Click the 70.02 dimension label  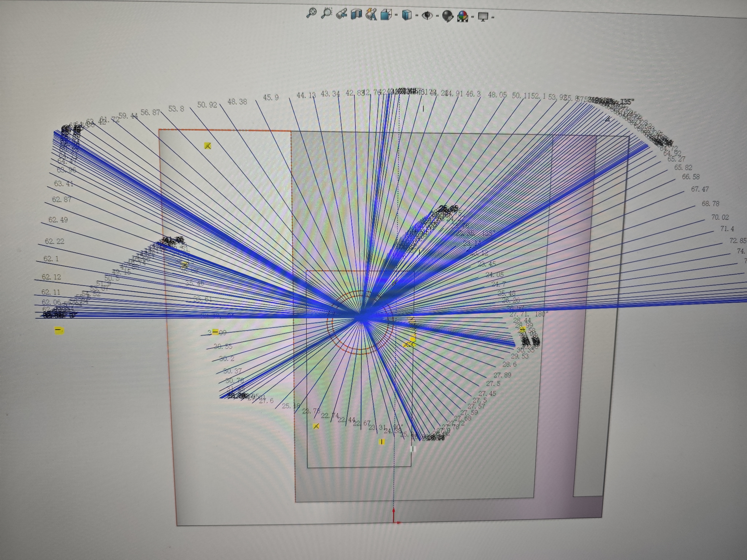[x=720, y=217]
